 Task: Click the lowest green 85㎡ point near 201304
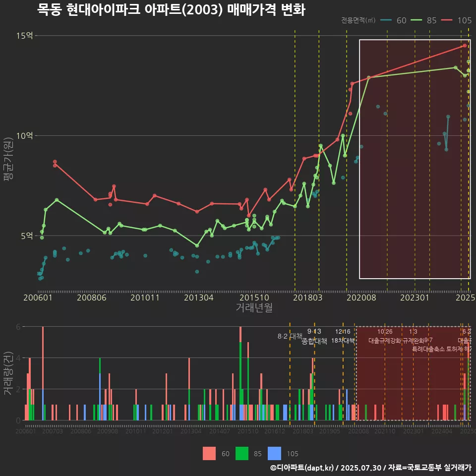[197, 245]
